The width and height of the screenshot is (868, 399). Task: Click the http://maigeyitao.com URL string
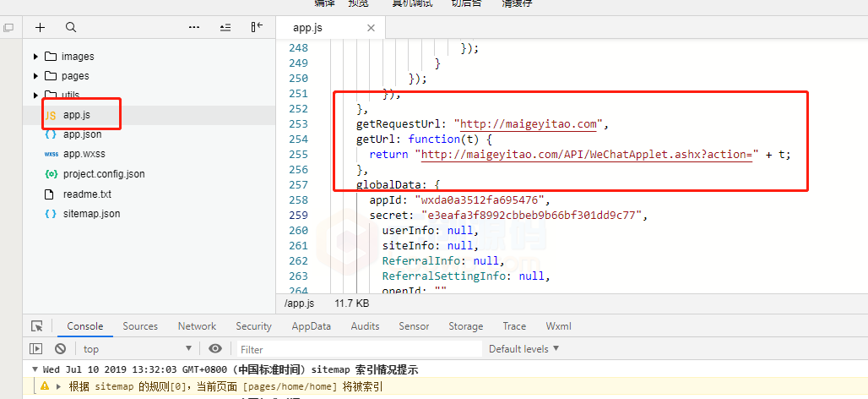coord(528,124)
